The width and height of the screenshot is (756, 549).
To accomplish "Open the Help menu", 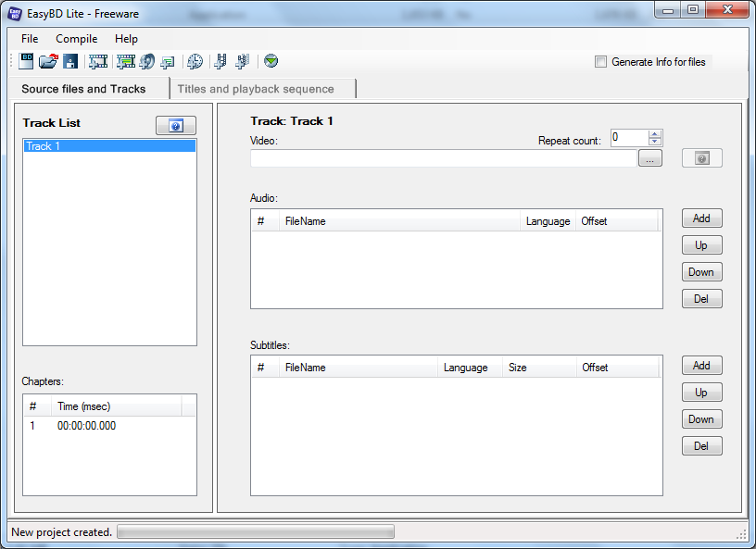I will pos(126,39).
